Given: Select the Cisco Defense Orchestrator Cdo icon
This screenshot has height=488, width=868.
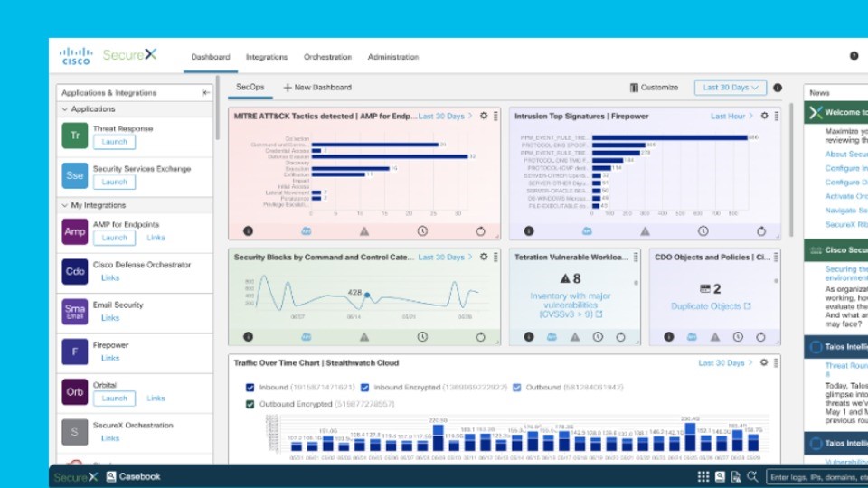Looking at the screenshot, I should [x=75, y=271].
